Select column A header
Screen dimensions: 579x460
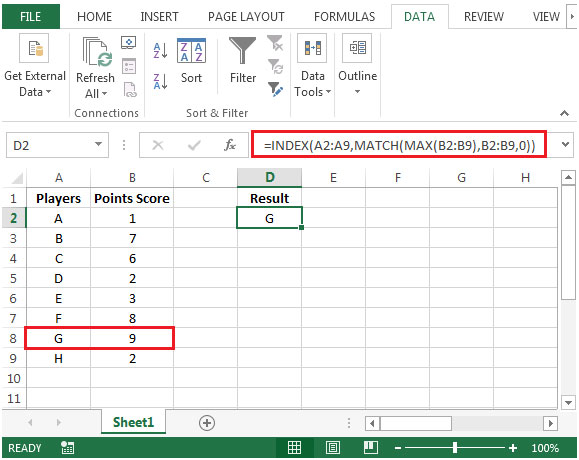[58, 178]
